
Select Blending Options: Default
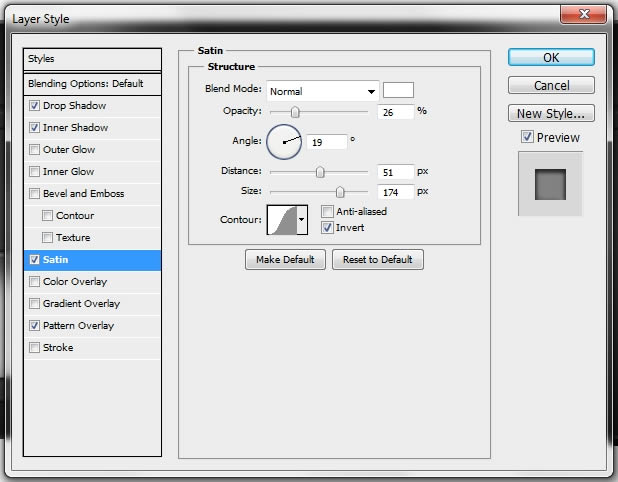pyautogui.click(x=92, y=84)
